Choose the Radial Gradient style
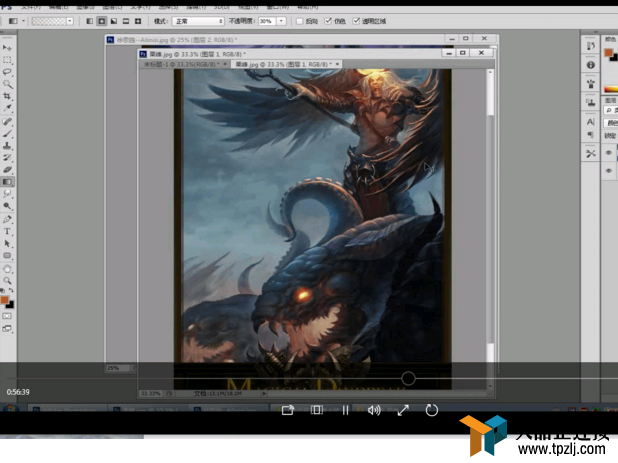 pyautogui.click(x=102, y=21)
